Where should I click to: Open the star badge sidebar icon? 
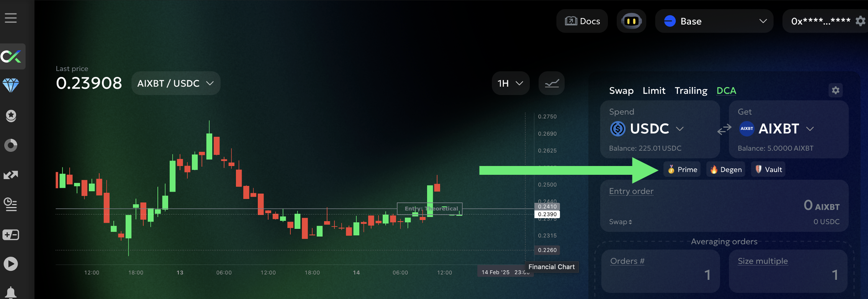(x=11, y=115)
